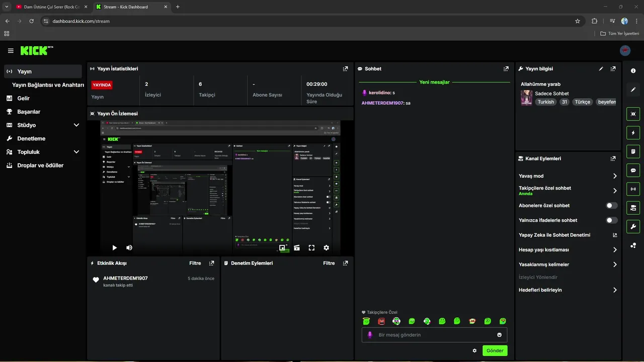
Task: Open Tüm Yer İşaretleri bookmarks folder
Action: (619, 34)
